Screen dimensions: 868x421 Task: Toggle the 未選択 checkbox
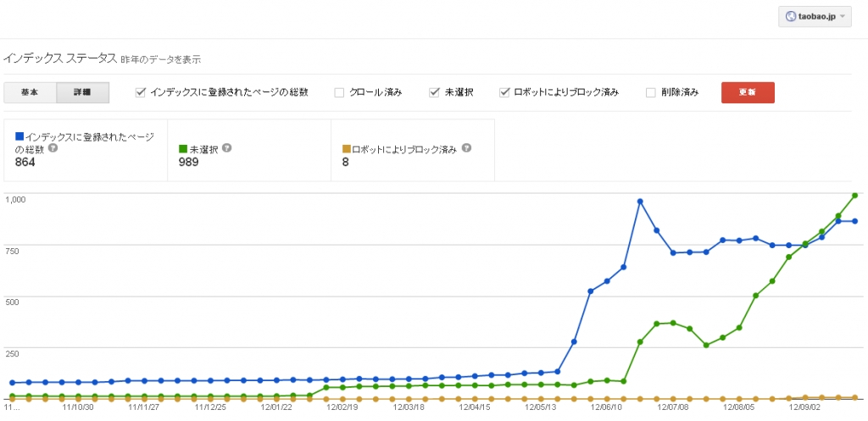point(434,92)
